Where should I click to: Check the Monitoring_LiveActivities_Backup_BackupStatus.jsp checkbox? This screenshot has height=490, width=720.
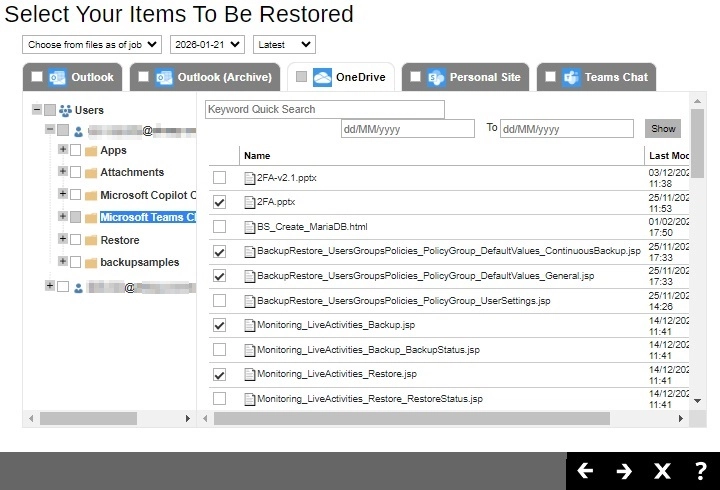(219, 349)
